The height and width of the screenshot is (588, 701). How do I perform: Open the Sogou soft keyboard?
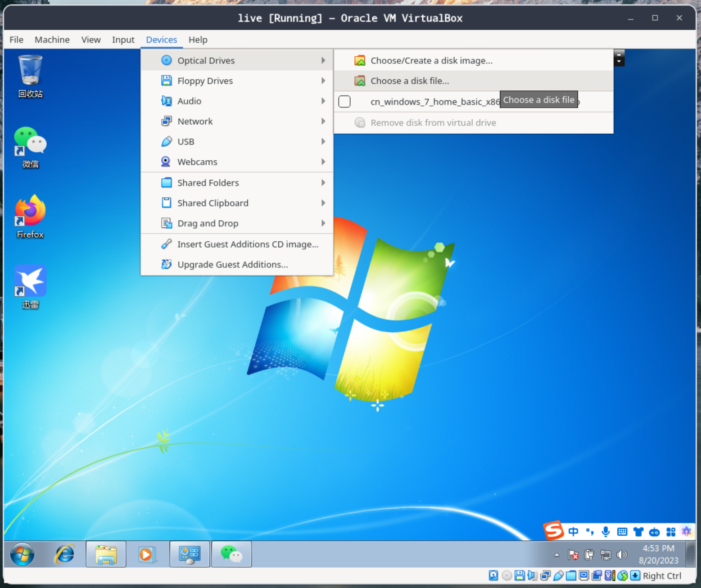pos(622,532)
